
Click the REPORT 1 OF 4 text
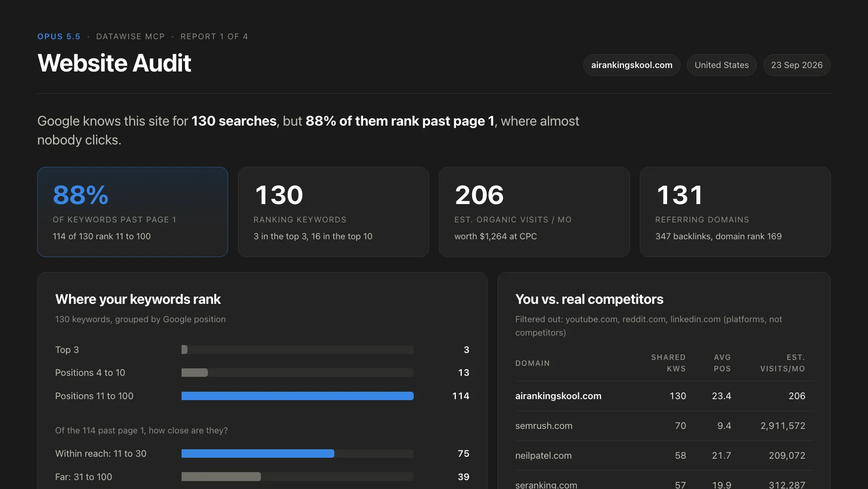[214, 36]
